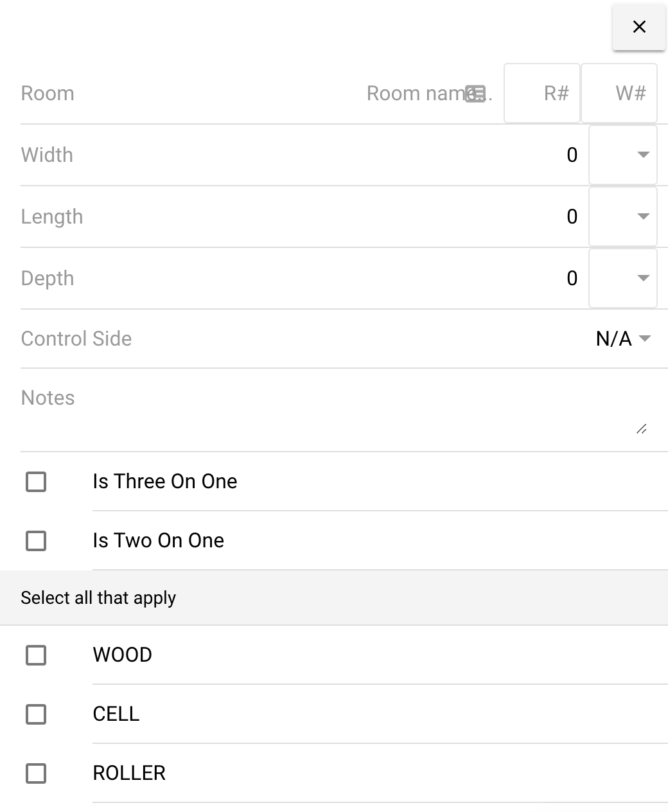
Task: Click the Select all that apply header
Action: click(98, 597)
